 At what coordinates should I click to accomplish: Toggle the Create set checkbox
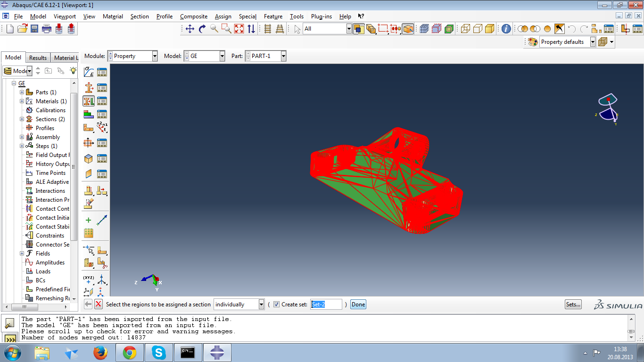coord(276,304)
